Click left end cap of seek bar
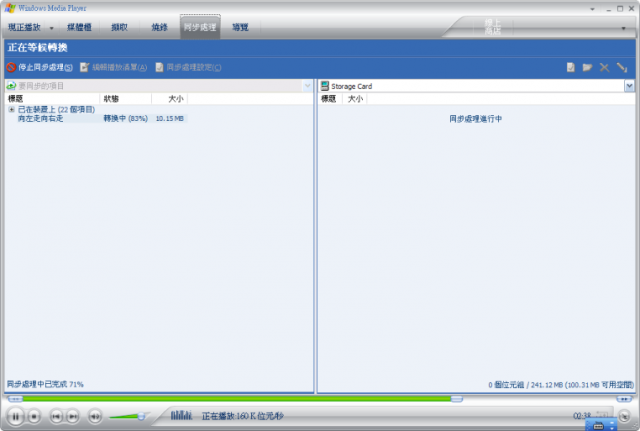Image resolution: width=640 pixels, height=431 pixels. (16, 399)
